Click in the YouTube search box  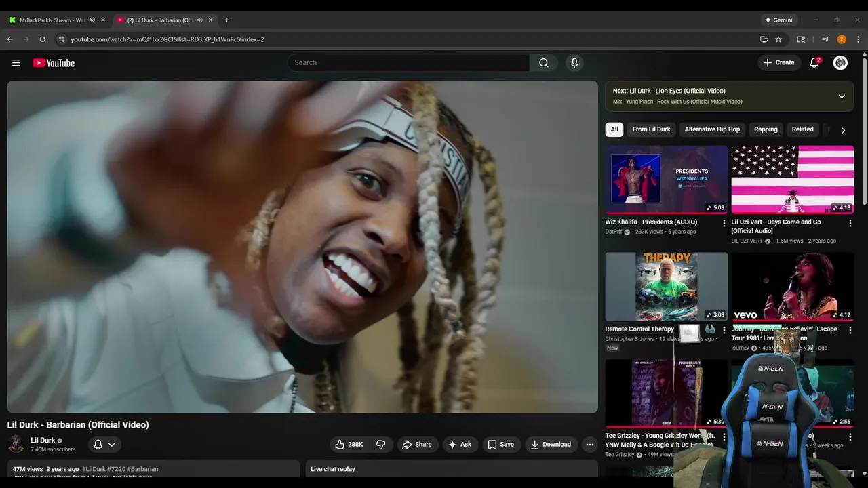pyautogui.click(x=408, y=63)
